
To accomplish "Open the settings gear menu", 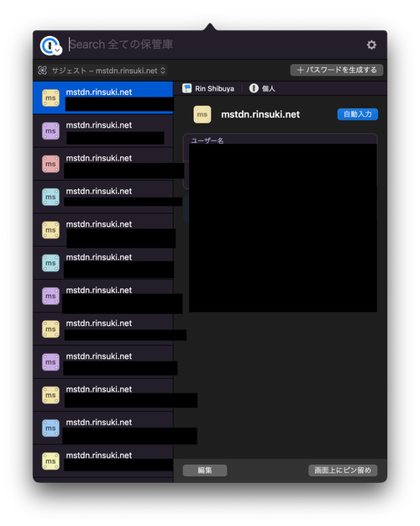I will point(371,45).
